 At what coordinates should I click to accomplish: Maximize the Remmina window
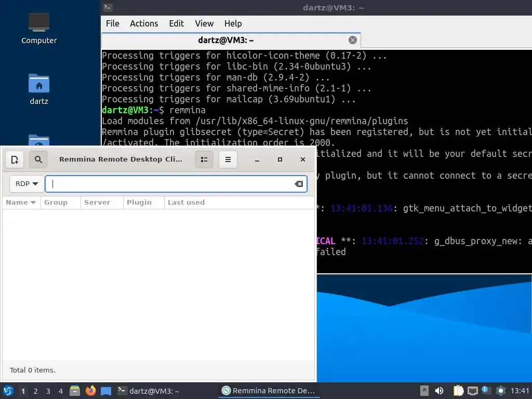pos(280,159)
